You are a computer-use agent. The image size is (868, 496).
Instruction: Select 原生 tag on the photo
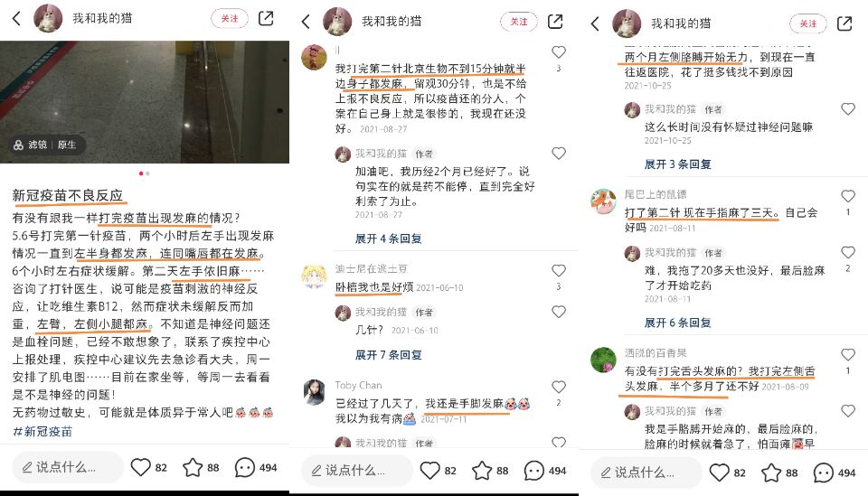tap(66, 145)
